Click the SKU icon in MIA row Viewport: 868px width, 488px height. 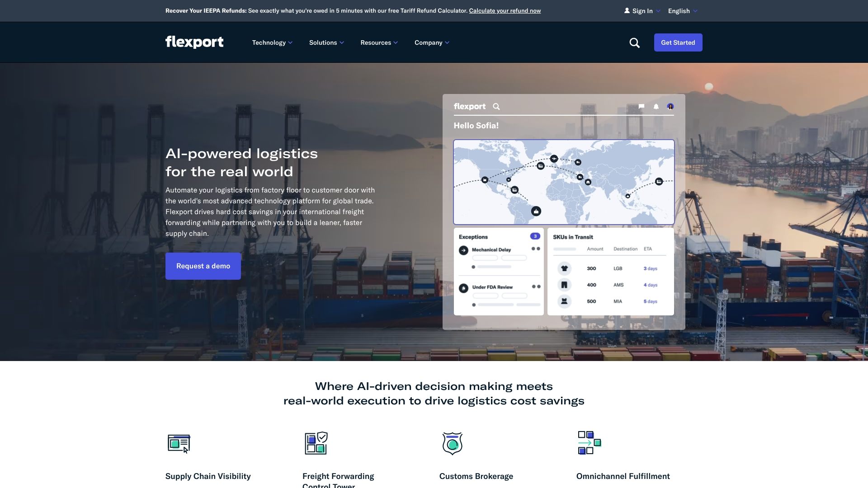coord(564,301)
